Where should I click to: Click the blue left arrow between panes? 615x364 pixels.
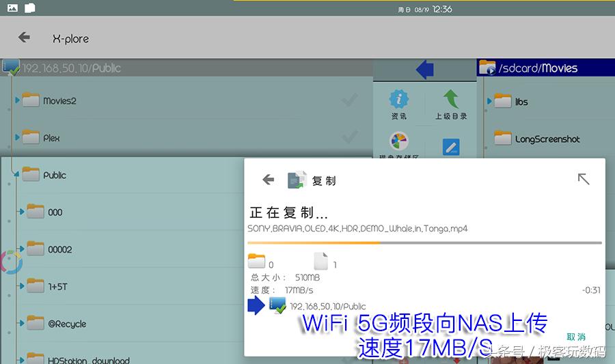tap(425, 70)
